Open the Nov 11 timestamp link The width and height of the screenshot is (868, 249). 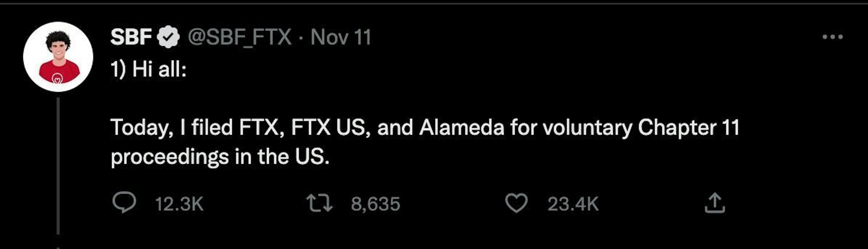tap(341, 37)
